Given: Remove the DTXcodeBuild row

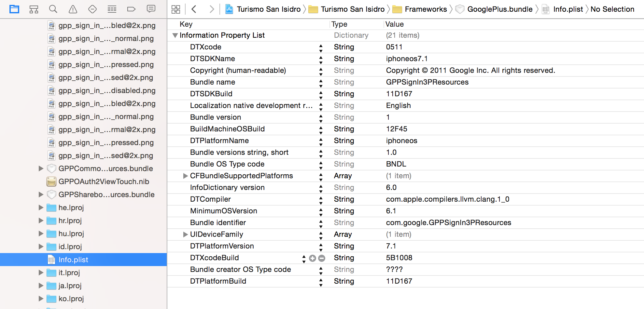Looking at the screenshot, I should click(322, 258).
